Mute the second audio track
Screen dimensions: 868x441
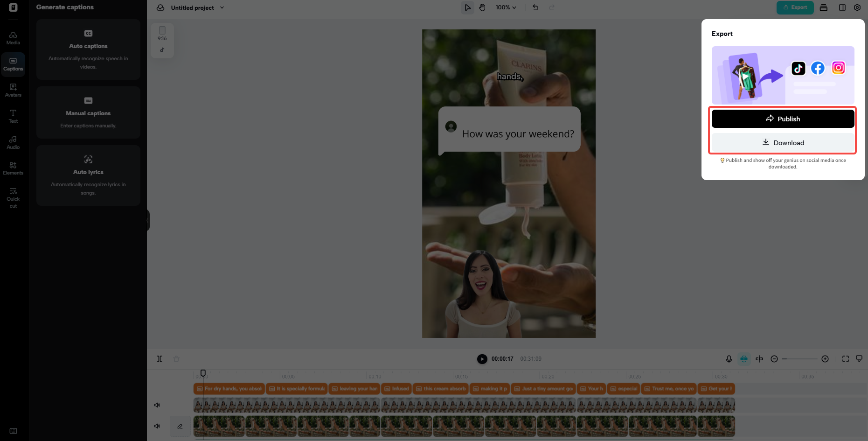coord(157,426)
